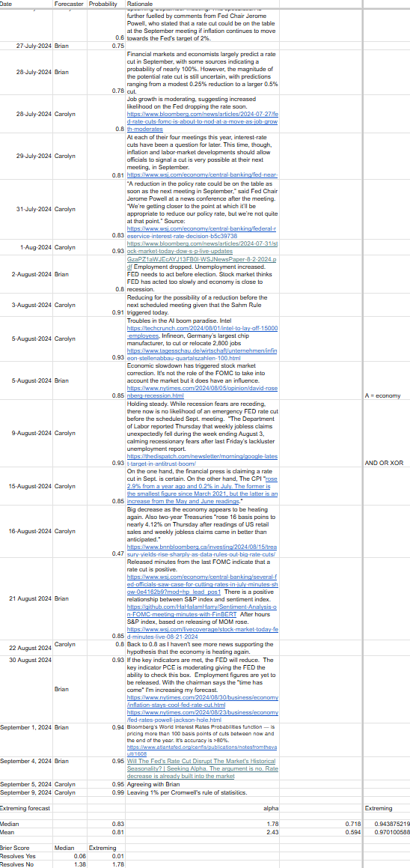This screenshot has height=868, width=410.
Task: Open the TechCrunch Intel layoff link
Action: pos(202,332)
